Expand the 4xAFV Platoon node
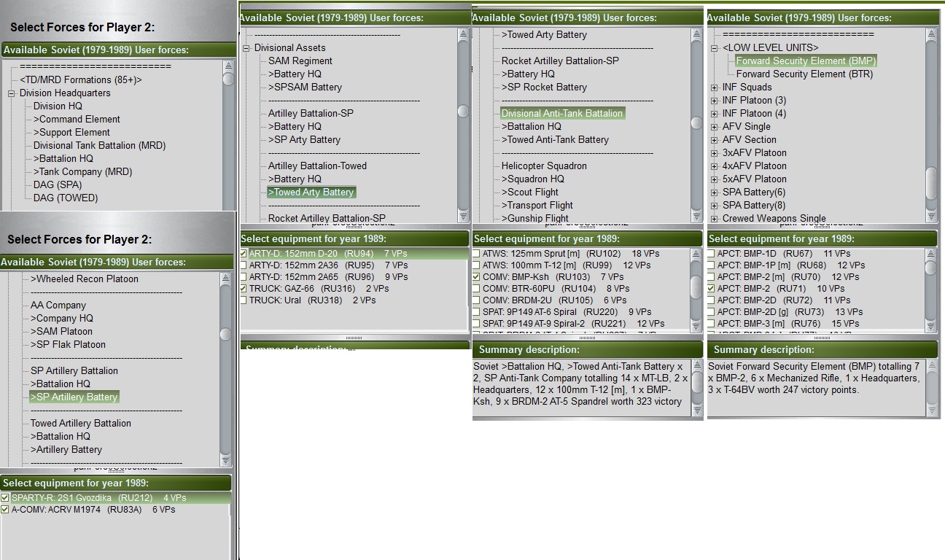The width and height of the screenshot is (945, 560). pyautogui.click(x=715, y=166)
